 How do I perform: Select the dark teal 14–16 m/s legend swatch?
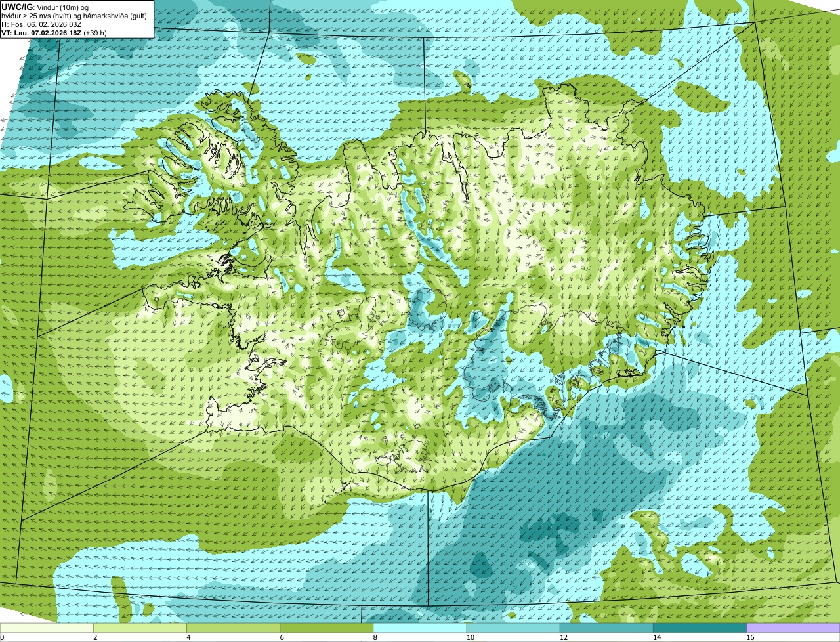tap(700, 628)
